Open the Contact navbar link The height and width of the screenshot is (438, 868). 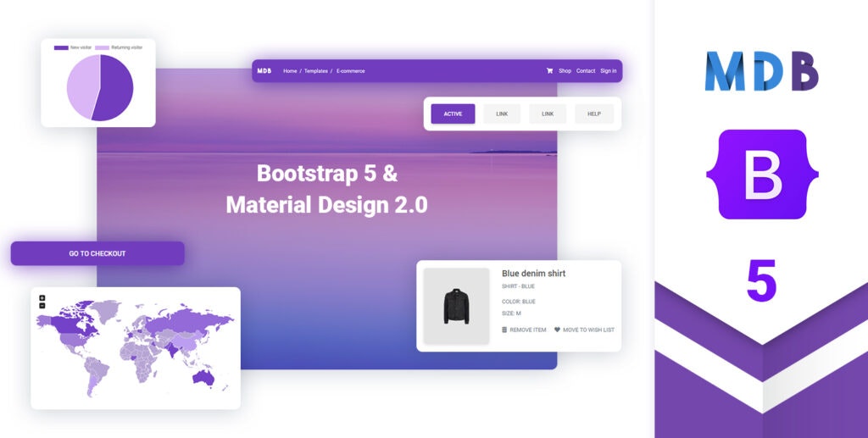pyautogui.click(x=586, y=71)
